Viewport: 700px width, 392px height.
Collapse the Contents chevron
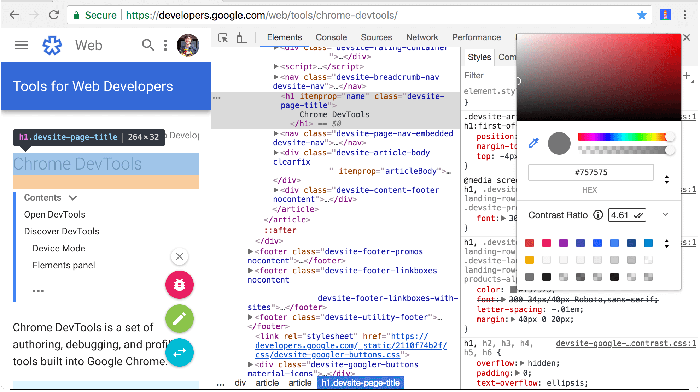pos(73,198)
